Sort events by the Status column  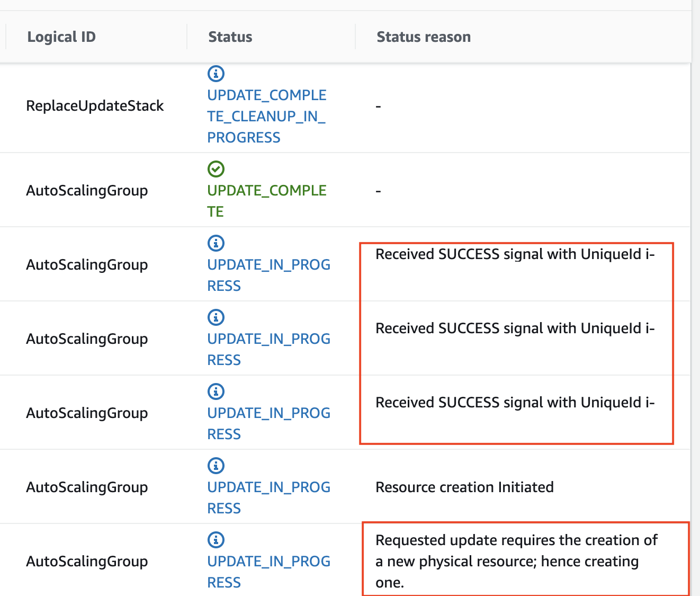tap(230, 37)
